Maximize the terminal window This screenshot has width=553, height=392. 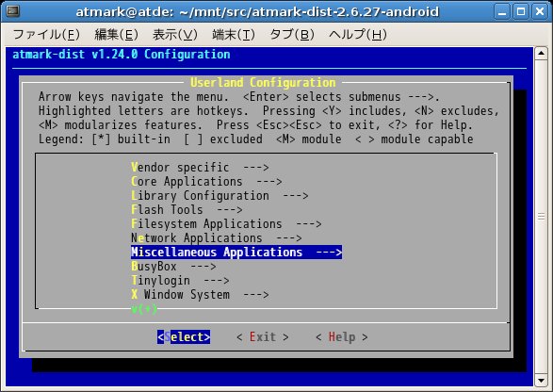click(521, 11)
